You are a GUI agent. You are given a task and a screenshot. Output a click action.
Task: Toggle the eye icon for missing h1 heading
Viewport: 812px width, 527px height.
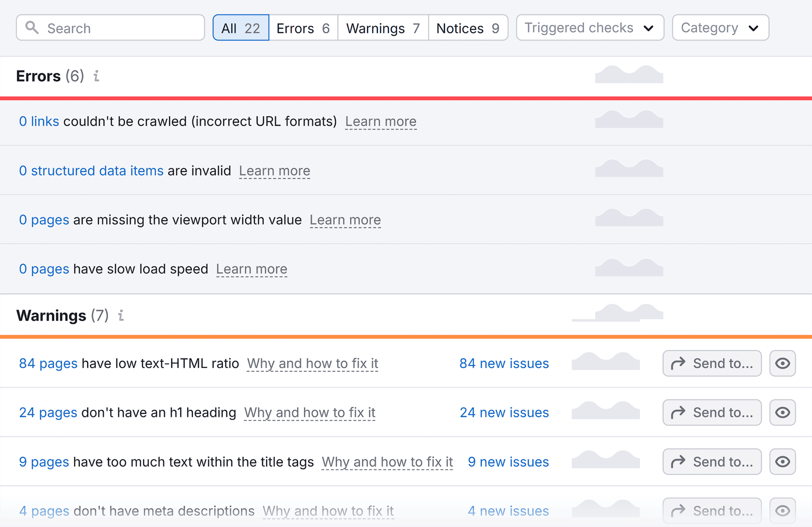tap(782, 412)
